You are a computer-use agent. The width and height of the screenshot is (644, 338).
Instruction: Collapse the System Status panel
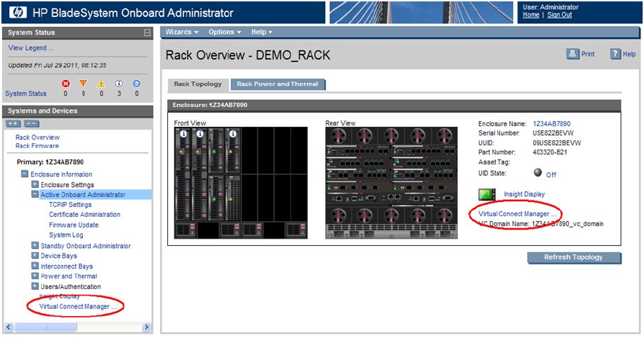tap(147, 33)
